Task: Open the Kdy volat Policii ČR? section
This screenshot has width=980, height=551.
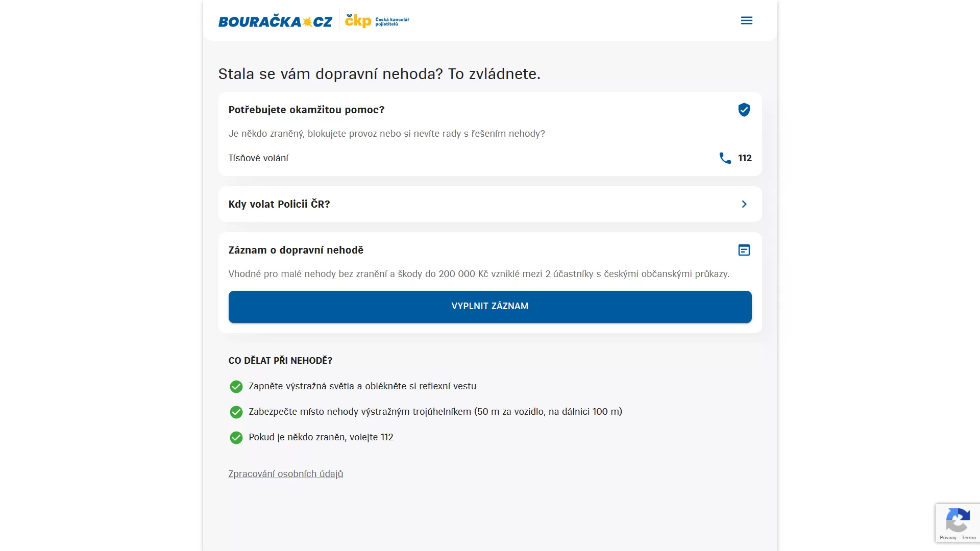Action: [x=279, y=204]
